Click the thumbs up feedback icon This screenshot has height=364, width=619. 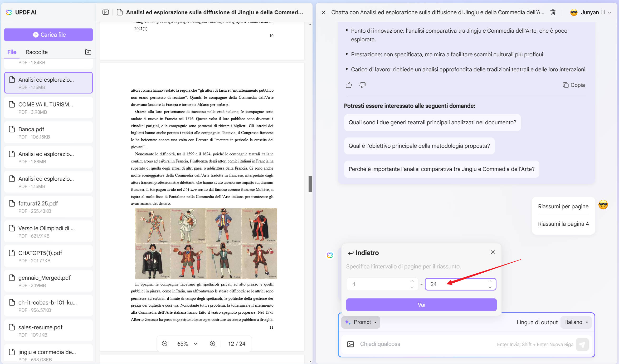pos(348,85)
